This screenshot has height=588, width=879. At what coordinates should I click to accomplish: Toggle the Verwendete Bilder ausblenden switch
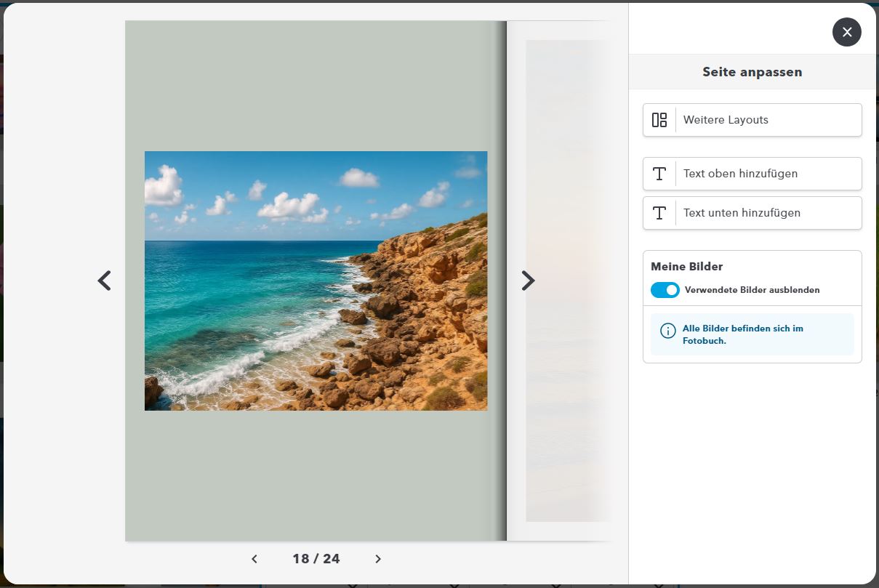665,290
